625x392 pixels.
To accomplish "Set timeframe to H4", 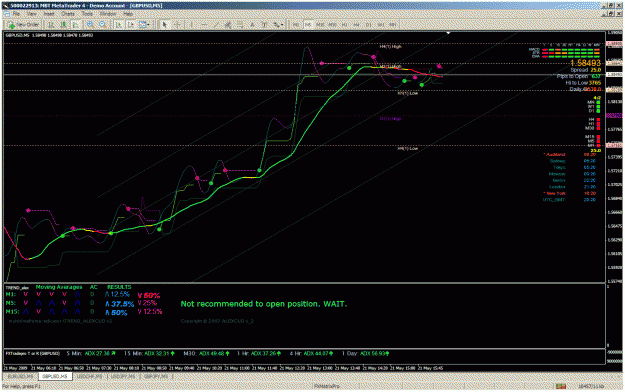I will [x=357, y=25].
